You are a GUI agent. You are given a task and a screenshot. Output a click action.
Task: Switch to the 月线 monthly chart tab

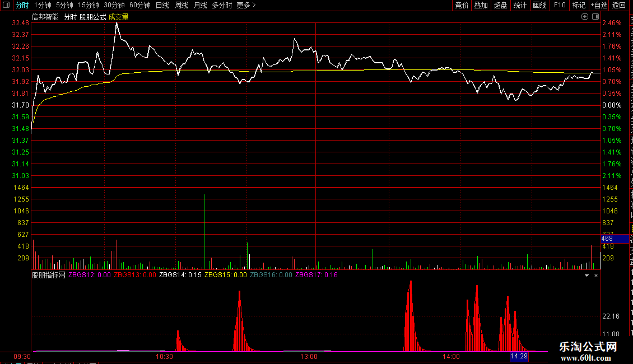(200, 5)
